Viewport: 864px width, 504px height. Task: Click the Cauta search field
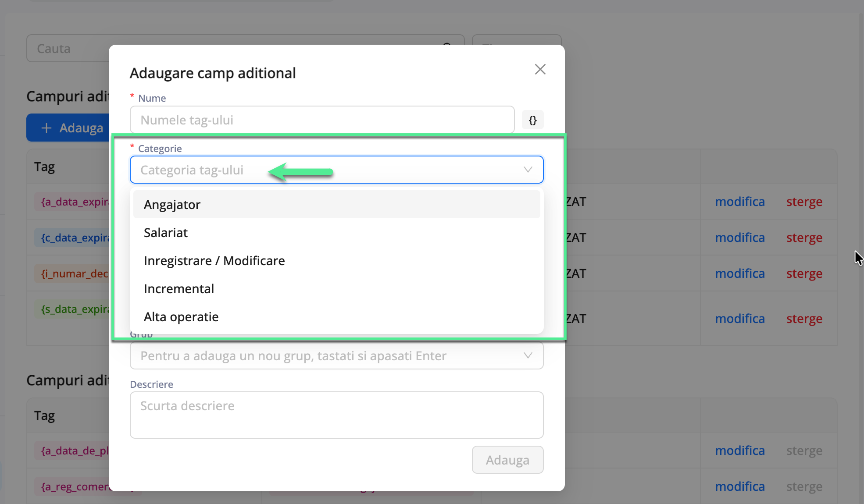66,49
